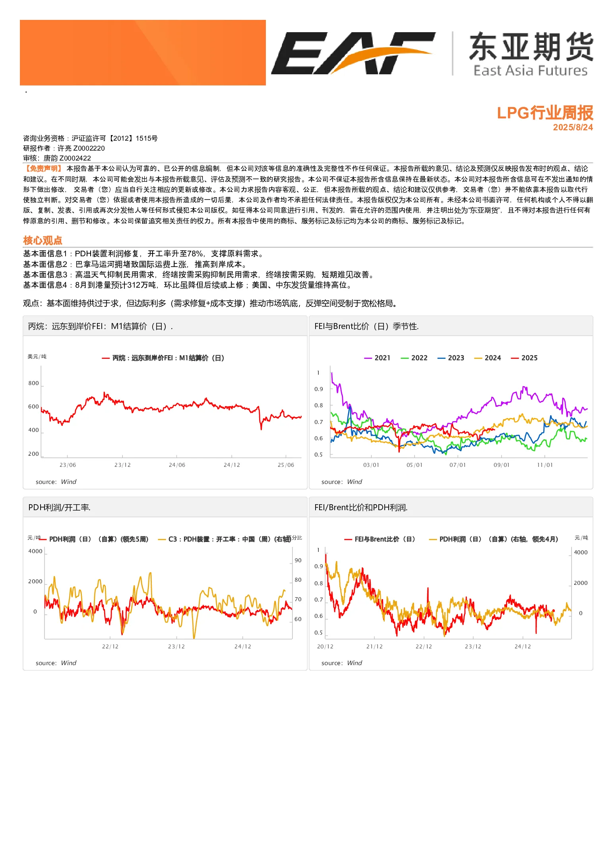Image resolution: width=616 pixels, height=863 pixels.
Task: Click the LPG行业周报 report title
Action: pos(545,113)
